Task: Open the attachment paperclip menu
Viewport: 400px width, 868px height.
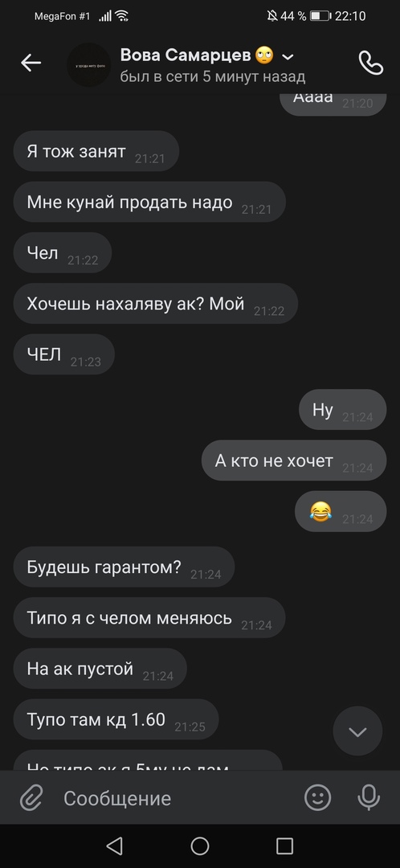Action: click(32, 798)
